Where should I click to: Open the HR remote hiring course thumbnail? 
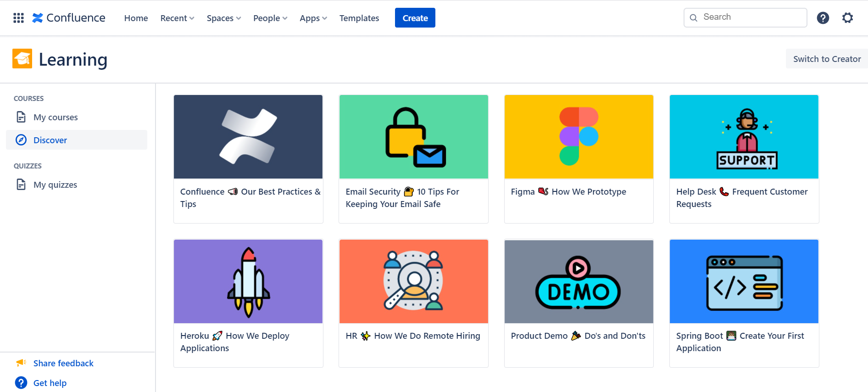(413, 281)
